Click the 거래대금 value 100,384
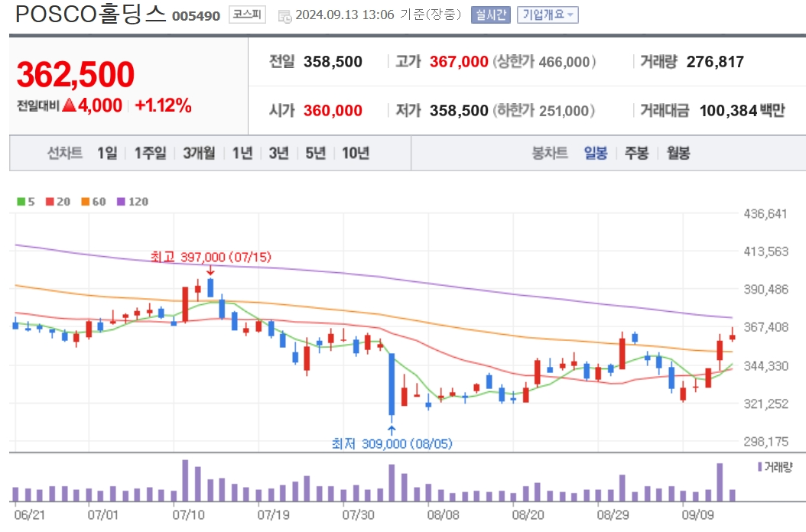The image size is (806, 532). [x=728, y=110]
